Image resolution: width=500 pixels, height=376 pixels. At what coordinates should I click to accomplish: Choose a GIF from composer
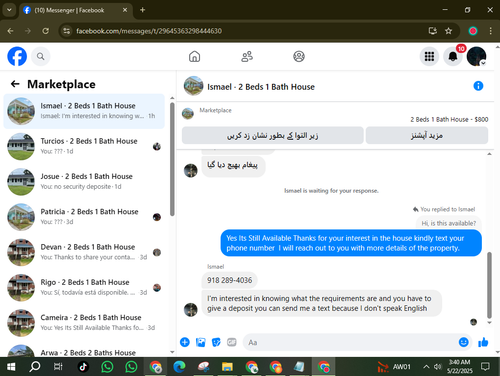point(232,342)
